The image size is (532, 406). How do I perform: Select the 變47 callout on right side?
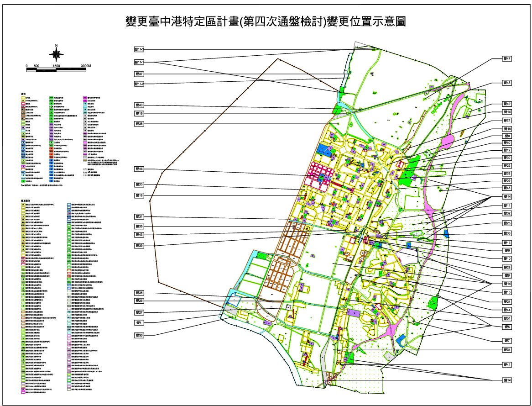[x=507, y=59]
